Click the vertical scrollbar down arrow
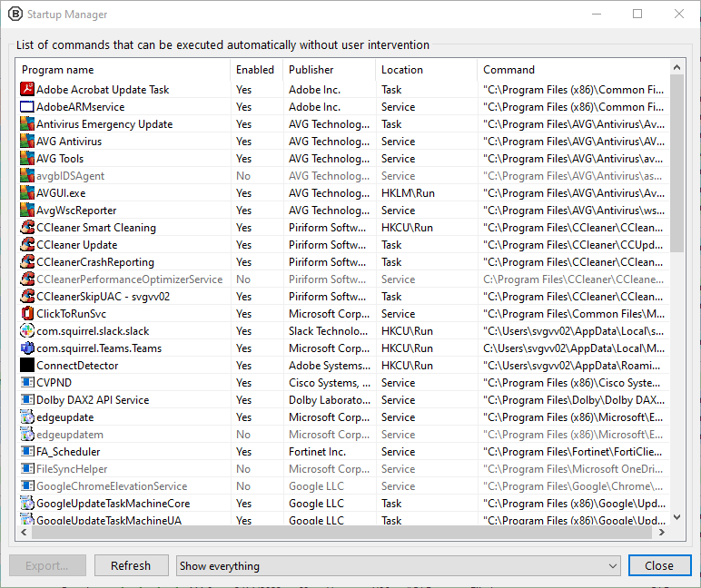The height and width of the screenshot is (588, 701). click(x=676, y=517)
